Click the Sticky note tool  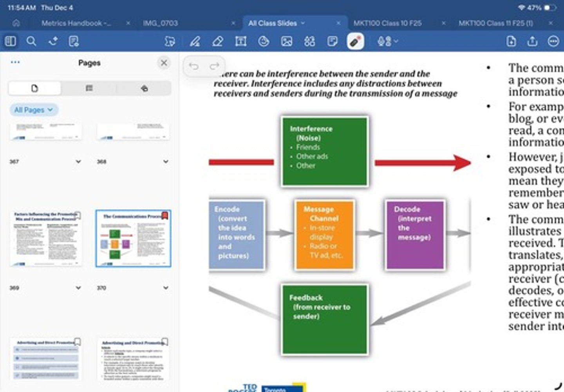tap(332, 41)
